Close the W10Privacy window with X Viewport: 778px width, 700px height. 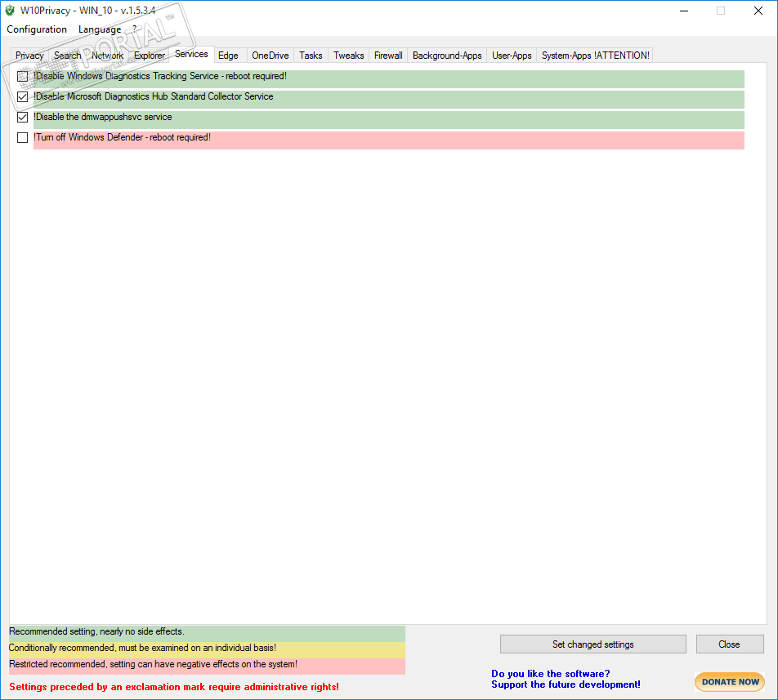(x=758, y=11)
